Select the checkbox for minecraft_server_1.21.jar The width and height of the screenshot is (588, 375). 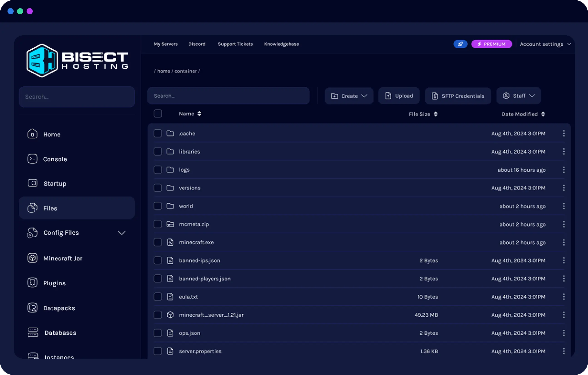158,315
